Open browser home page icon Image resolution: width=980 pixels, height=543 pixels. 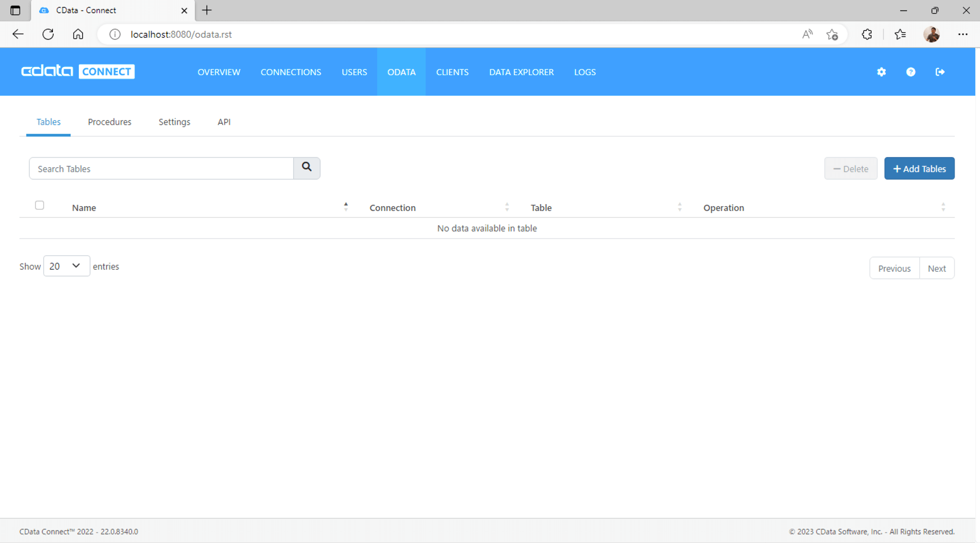point(78,34)
